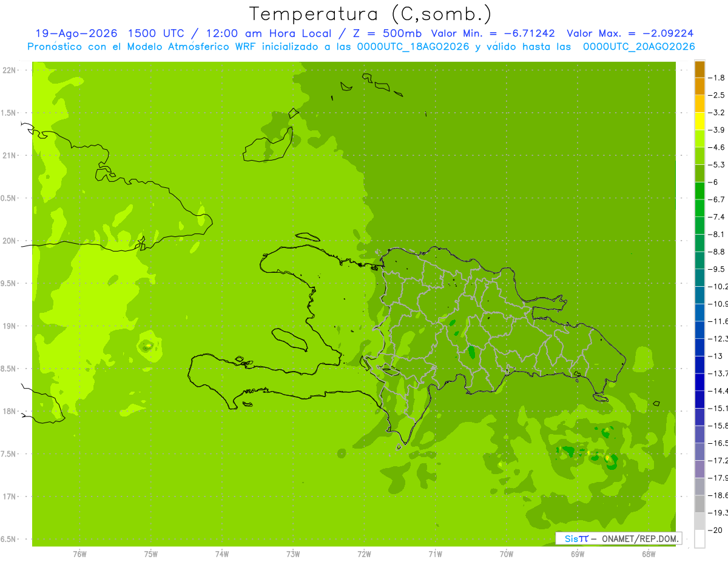
Task: Click the purple swatch between -17.2 and -17.9
Action: coord(699,469)
